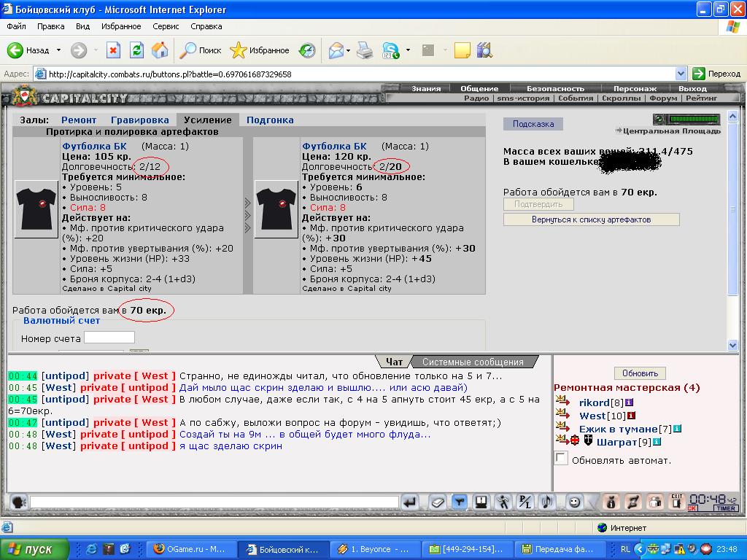
Task: Open the Правка menu
Action: 50,26
